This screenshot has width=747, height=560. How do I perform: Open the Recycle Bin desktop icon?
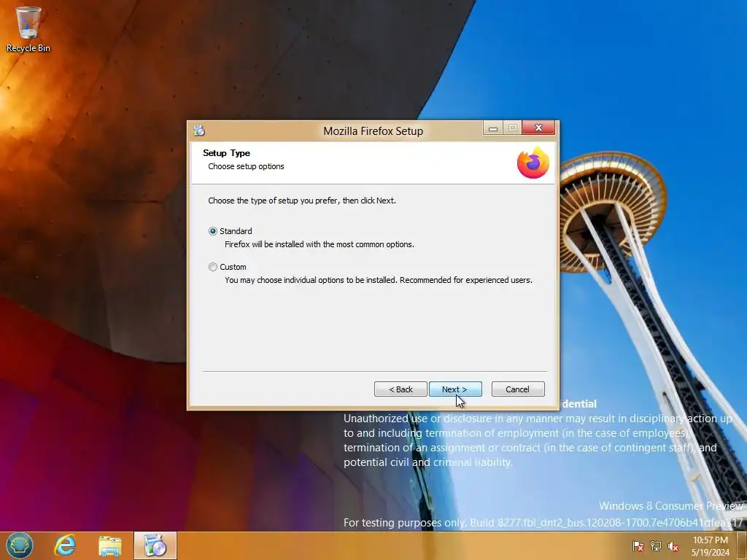pyautogui.click(x=28, y=29)
